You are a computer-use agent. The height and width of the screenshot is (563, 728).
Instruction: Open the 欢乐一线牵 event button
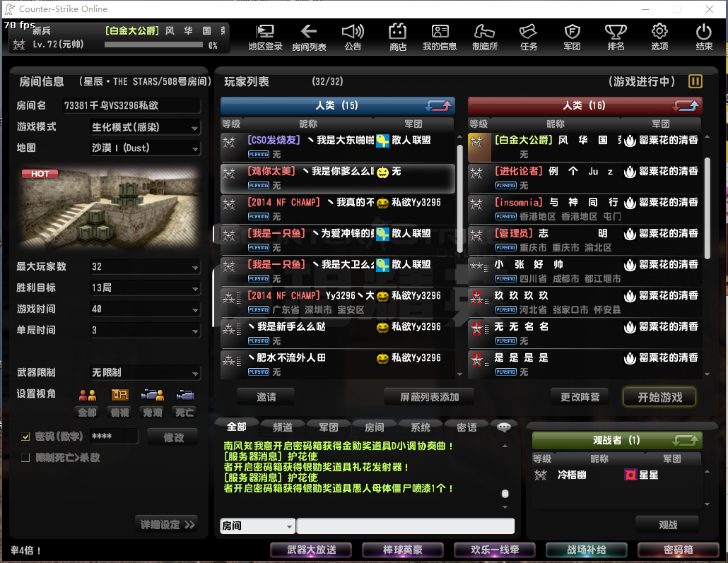[495, 550]
